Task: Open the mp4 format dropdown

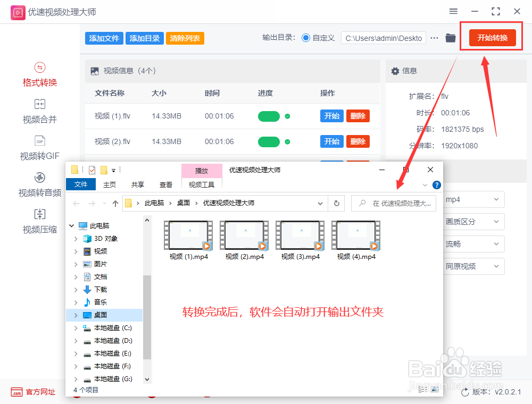Action: click(474, 199)
